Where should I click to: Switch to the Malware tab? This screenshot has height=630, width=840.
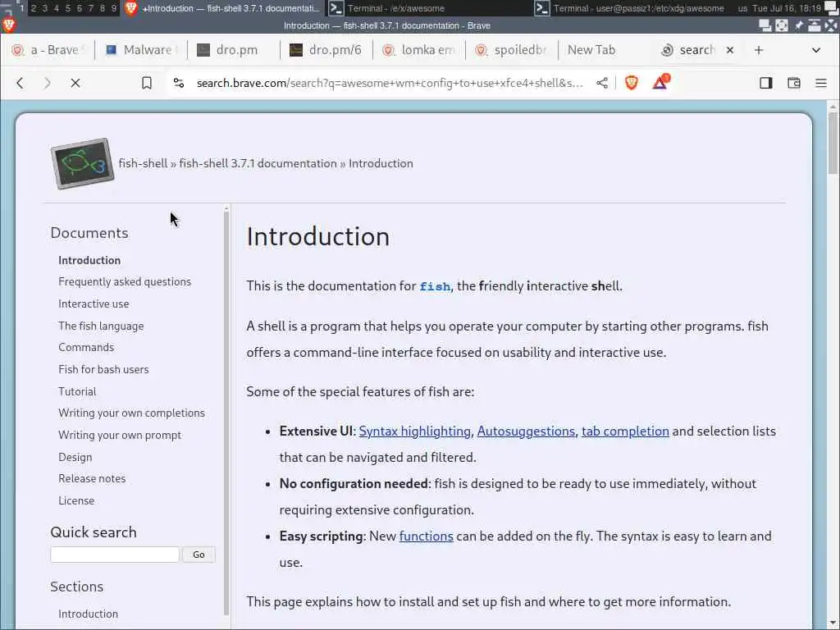(140, 50)
